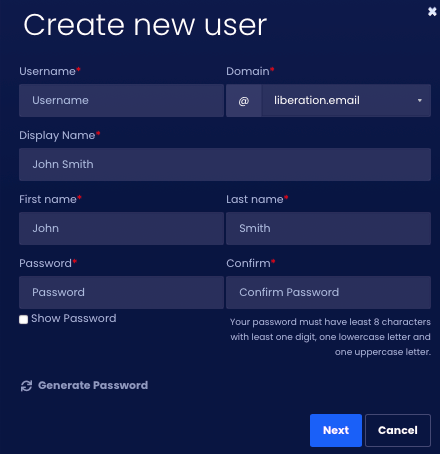Close the Create new user dialog
The image size is (440, 454).
432,12
